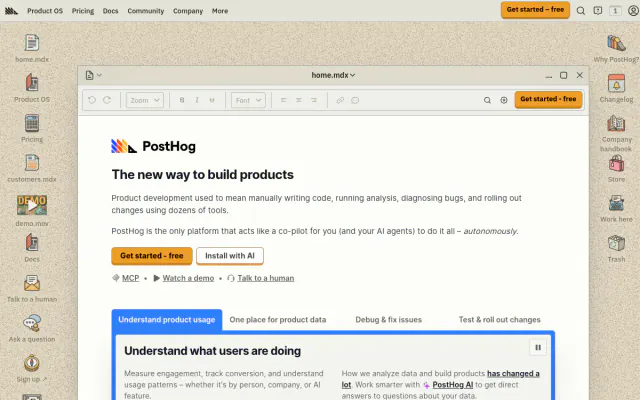The image size is (640, 400).
Task: Open the file menu dropdown in window header
Action: (x=93, y=75)
